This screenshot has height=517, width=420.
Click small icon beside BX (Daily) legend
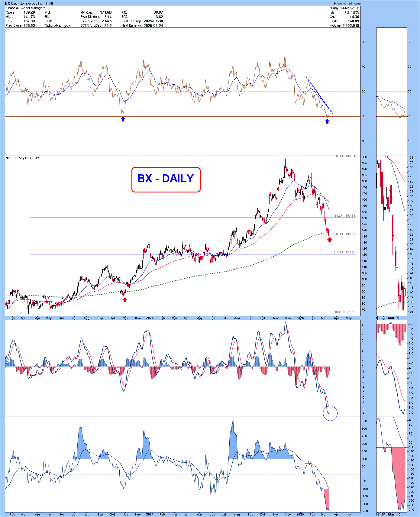tap(7, 158)
